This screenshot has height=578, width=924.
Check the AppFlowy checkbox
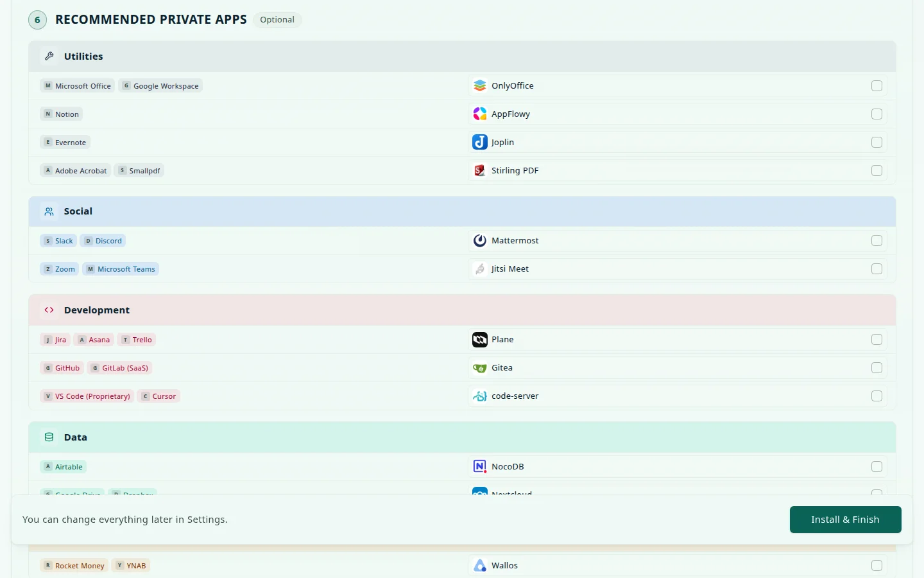pos(877,114)
